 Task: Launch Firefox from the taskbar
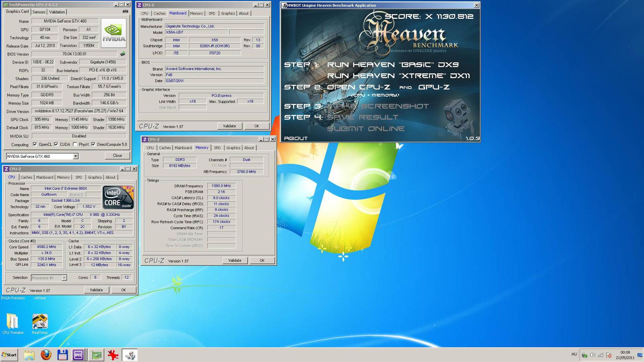46,355
